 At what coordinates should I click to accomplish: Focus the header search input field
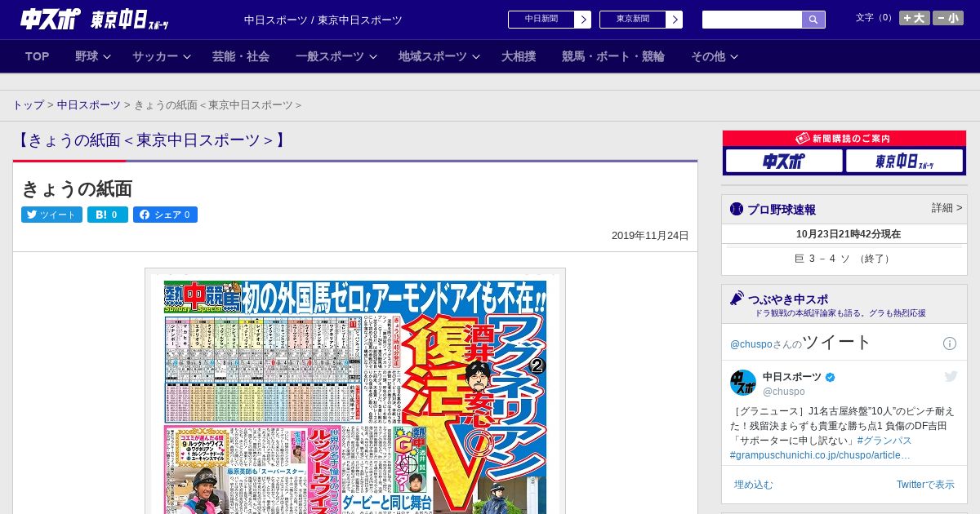752,20
